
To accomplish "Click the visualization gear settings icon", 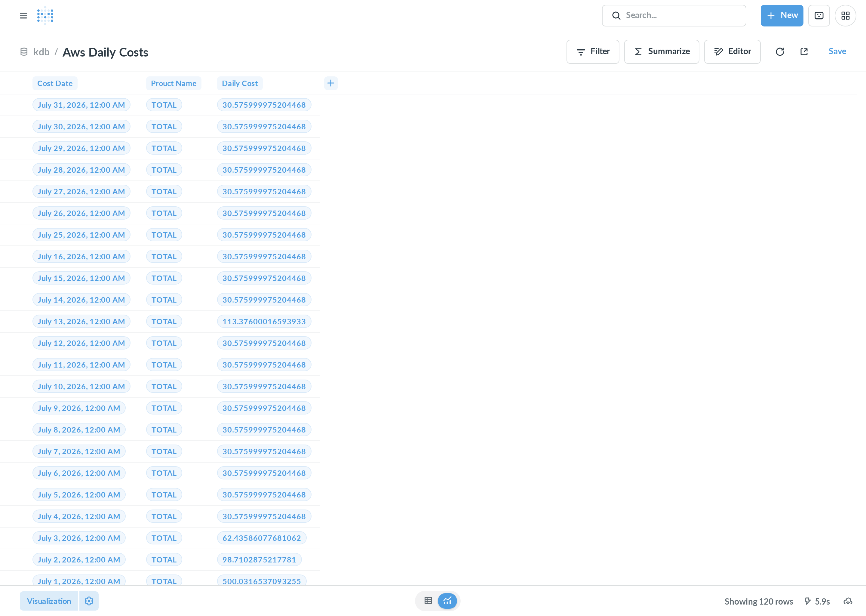I will click(x=89, y=601).
